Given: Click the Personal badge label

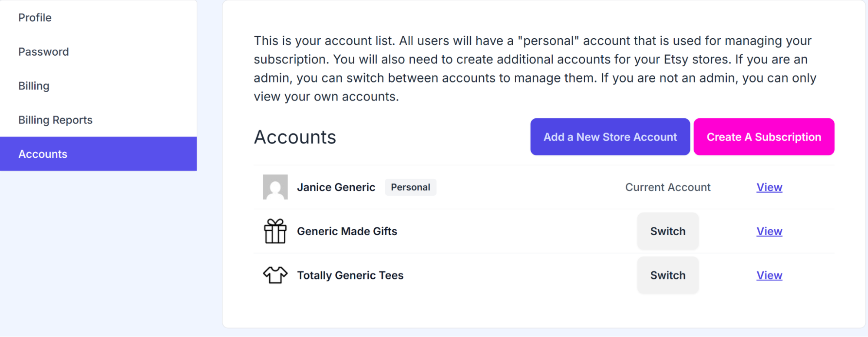Looking at the screenshot, I should 410,187.
